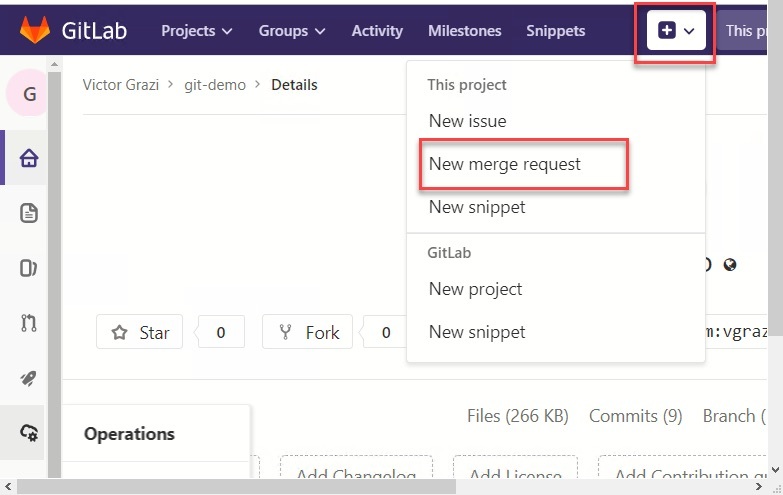
Task: Expand the Projects dropdown in navbar
Action: tap(196, 31)
